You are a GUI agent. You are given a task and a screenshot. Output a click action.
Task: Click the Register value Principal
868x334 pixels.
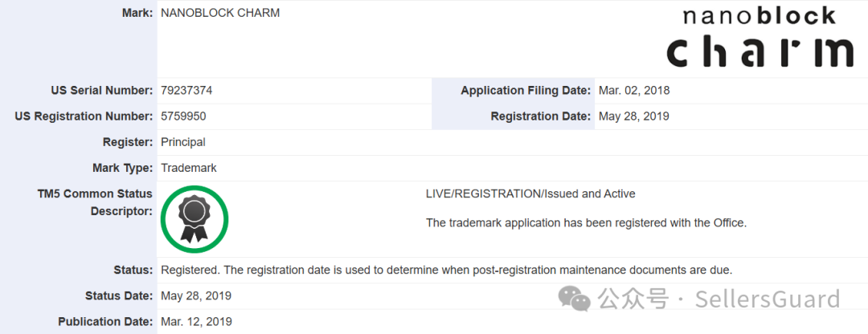183,142
